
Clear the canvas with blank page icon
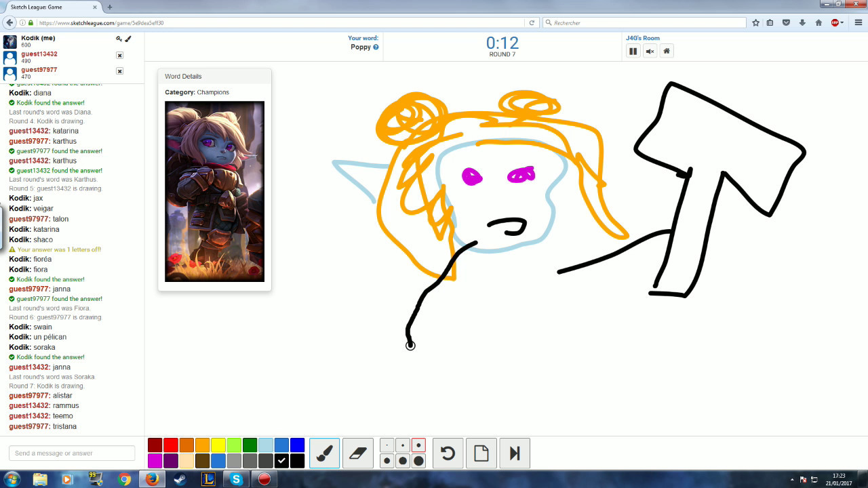481,453
